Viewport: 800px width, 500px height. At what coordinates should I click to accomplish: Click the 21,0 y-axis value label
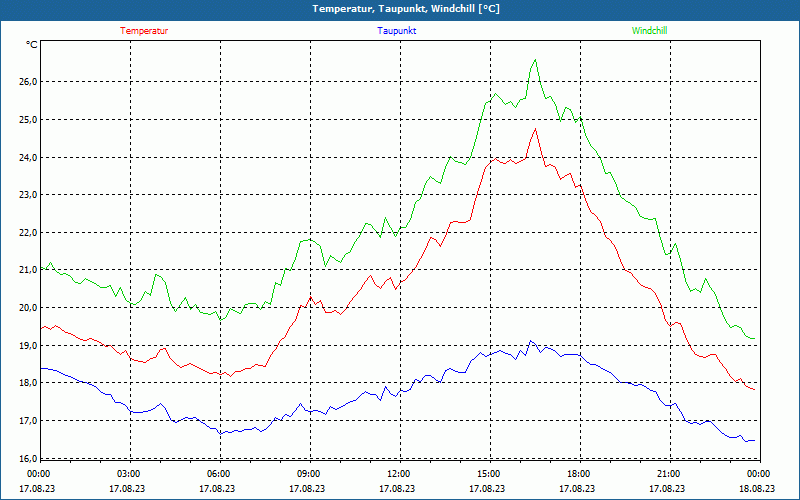[26, 270]
